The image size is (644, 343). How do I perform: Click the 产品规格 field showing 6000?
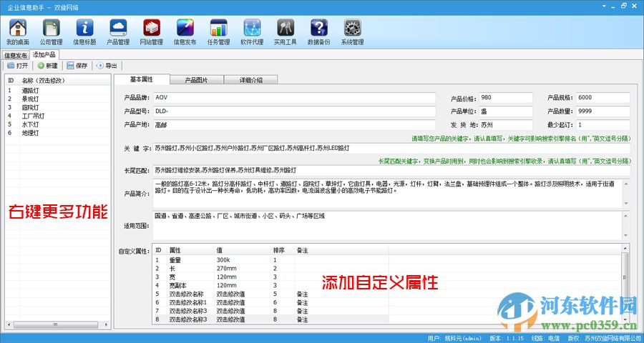(603, 98)
